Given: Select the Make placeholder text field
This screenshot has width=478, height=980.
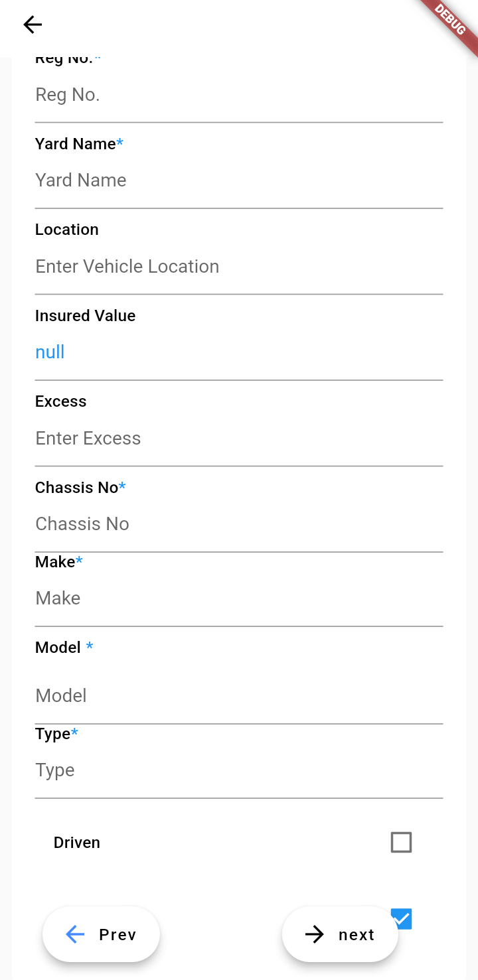Looking at the screenshot, I should tap(238, 598).
